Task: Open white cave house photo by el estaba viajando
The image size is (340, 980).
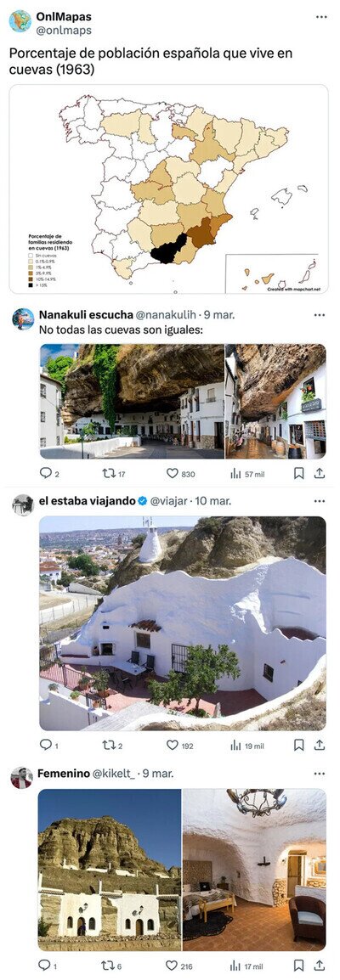Action: (183, 623)
